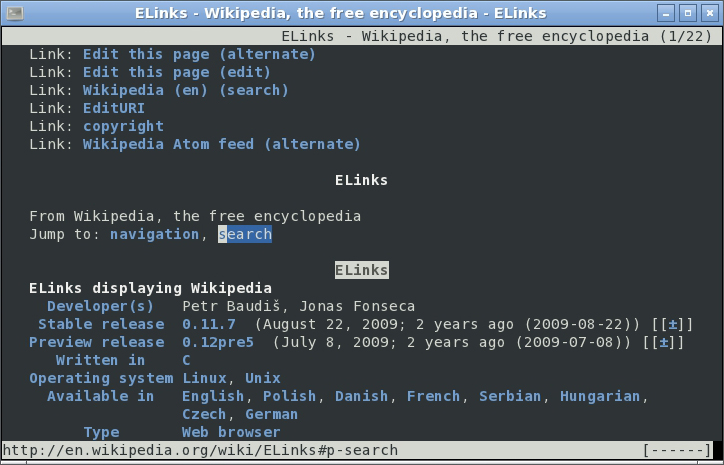Click the ELinks page heading text
The width and height of the screenshot is (724, 465).
coord(362,181)
